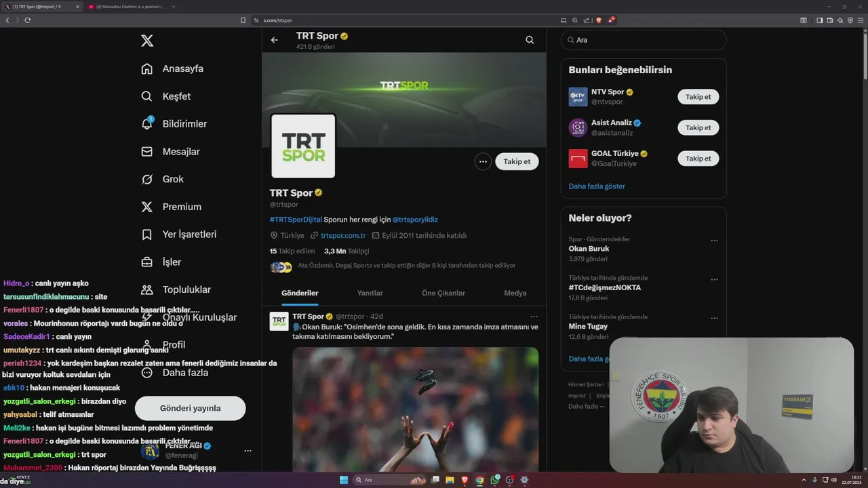Search within TRT Spor profile
Image resolution: width=868 pixels, height=488 pixels.
pos(530,40)
